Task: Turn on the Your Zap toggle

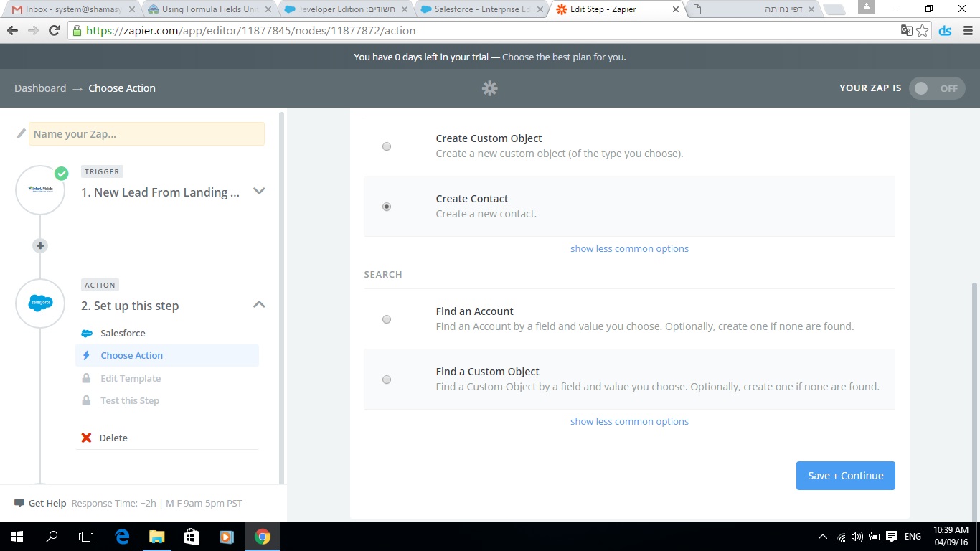Action: [x=936, y=88]
